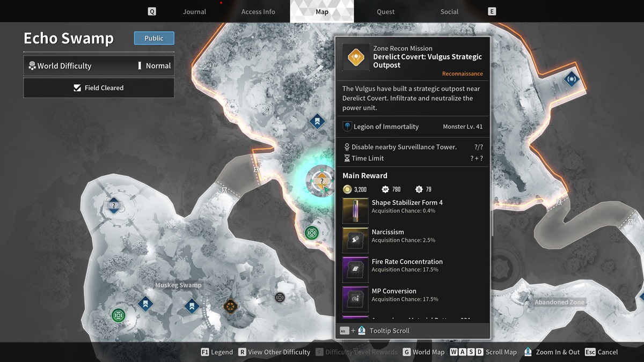Image resolution: width=644 pixels, height=362 pixels.
Task: Click the Zone Recon Mission icon in tooltip header
Action: (x=356, y=57)
